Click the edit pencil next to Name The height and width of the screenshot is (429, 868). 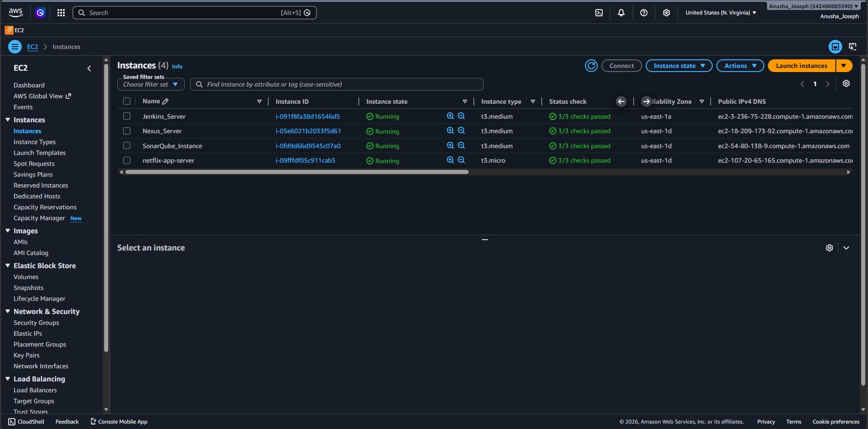pos(165,101)
